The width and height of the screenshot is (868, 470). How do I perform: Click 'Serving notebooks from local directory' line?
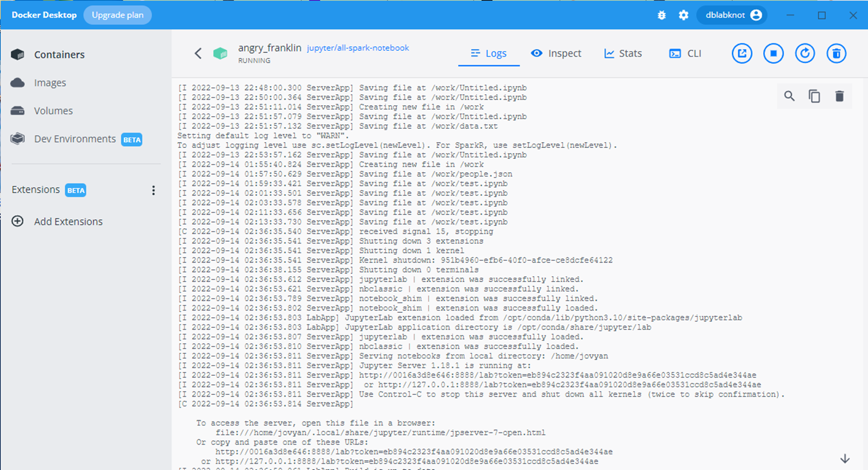pyautogui.click(x=393, y=356)
